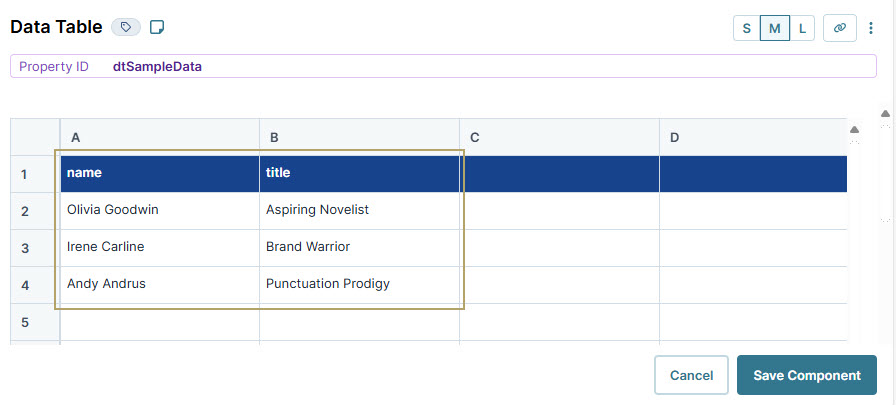This screenshot has width=896, height=405.
Task: Click the outer panel scroll-up arrow
Action: (885, 114)
